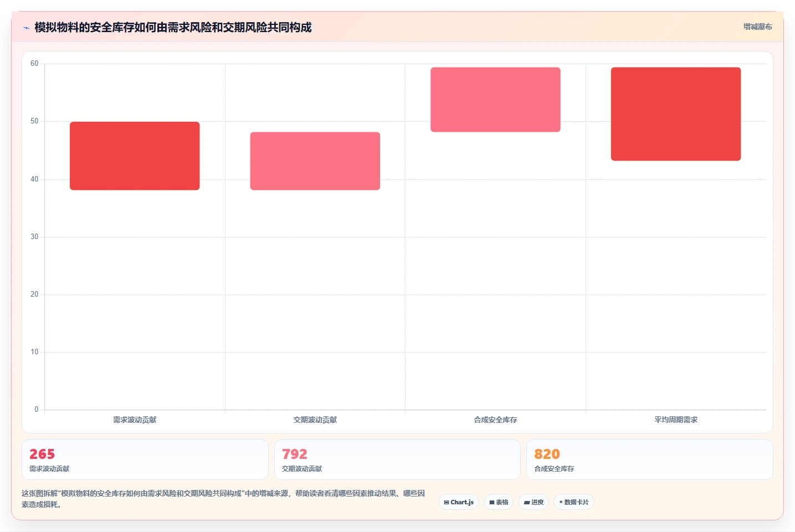Image resolution: width=795 pixels, height=532 pixels.
Task: Click the y-axis value 30
Action: [34, 237]
